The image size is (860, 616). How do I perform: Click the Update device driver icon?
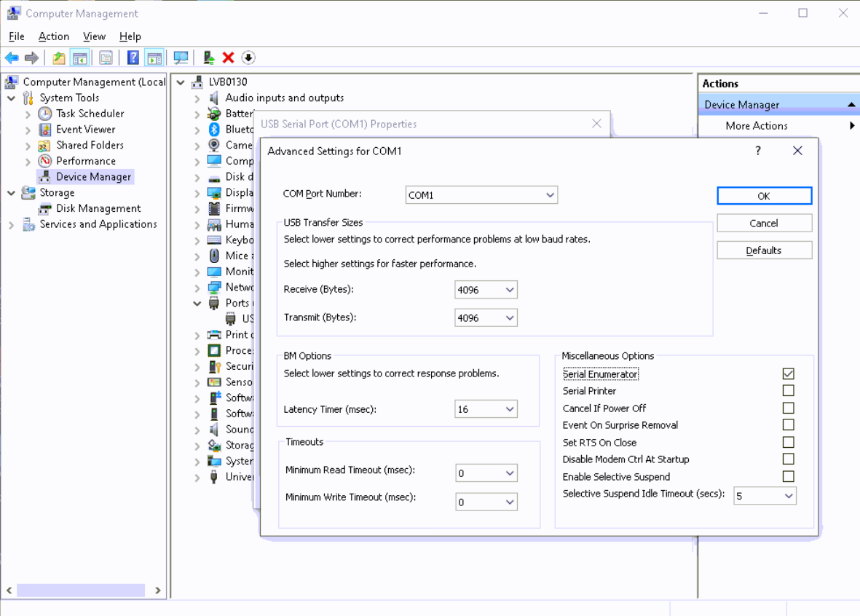click(209, 58)
